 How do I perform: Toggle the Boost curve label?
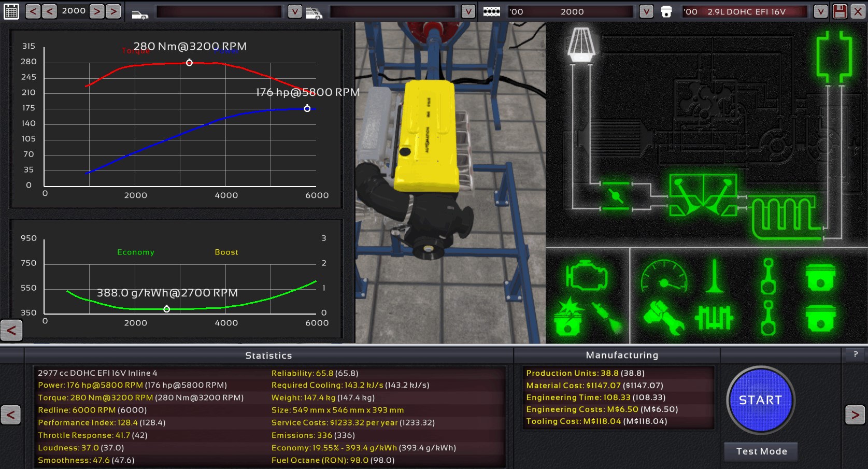[226, 252]
